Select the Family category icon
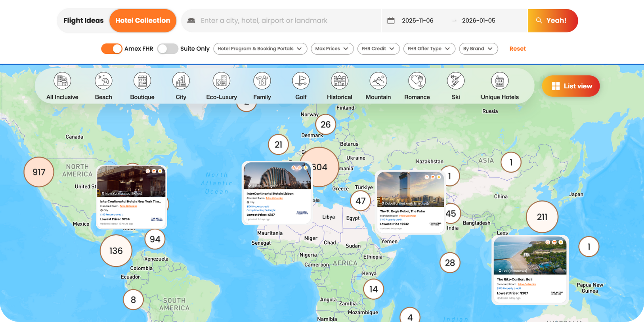 pyautogui.click(x=262, y=81)
